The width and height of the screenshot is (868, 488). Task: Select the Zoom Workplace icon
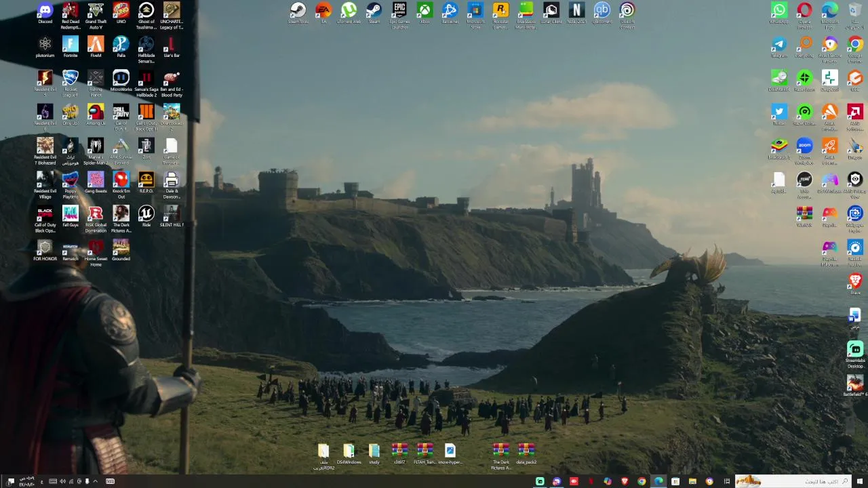804,151
